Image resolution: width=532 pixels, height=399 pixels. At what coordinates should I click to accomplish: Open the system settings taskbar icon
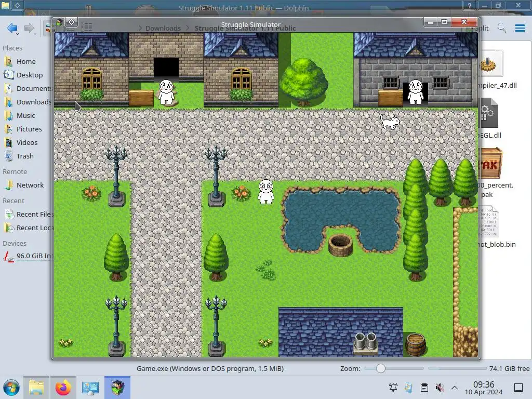[x=90, y=388]
